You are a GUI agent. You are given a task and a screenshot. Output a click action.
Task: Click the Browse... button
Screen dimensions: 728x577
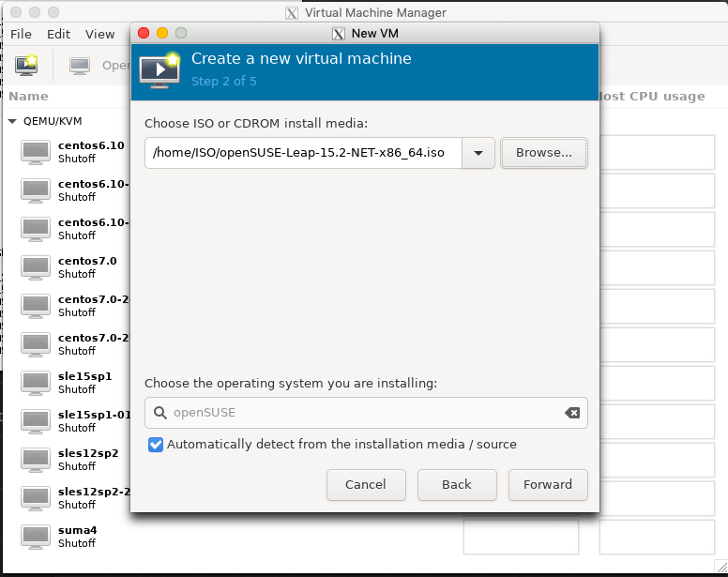[544, 153]
